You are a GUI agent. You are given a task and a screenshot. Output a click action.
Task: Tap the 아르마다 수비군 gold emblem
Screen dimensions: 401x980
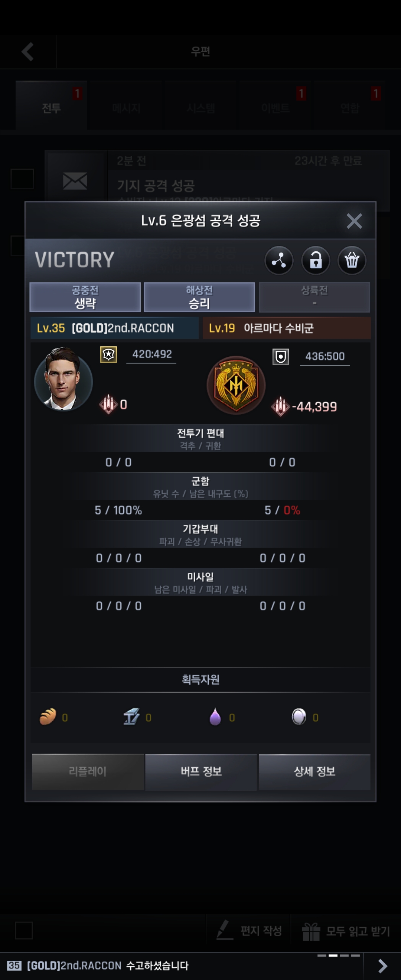click(x=236, y=385)
